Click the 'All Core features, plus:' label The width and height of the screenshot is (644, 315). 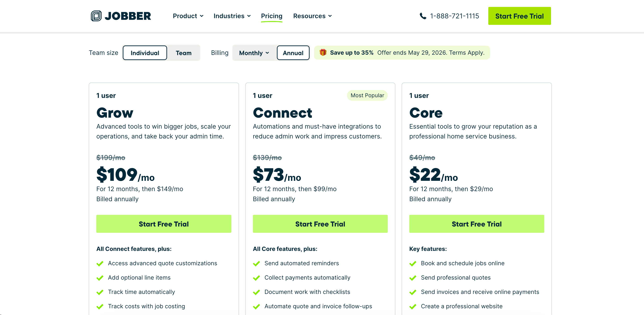[x=285, y=249]
